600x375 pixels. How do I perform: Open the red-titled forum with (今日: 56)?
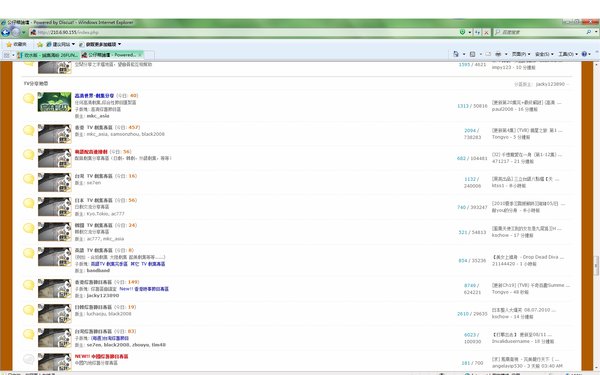pyautogui.click(x=91, y=152)
